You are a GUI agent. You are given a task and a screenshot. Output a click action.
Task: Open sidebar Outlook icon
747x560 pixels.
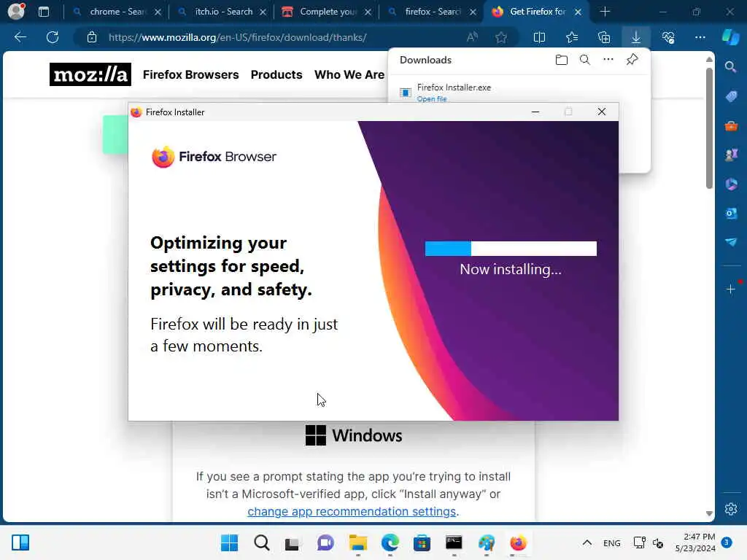[731, 214]
